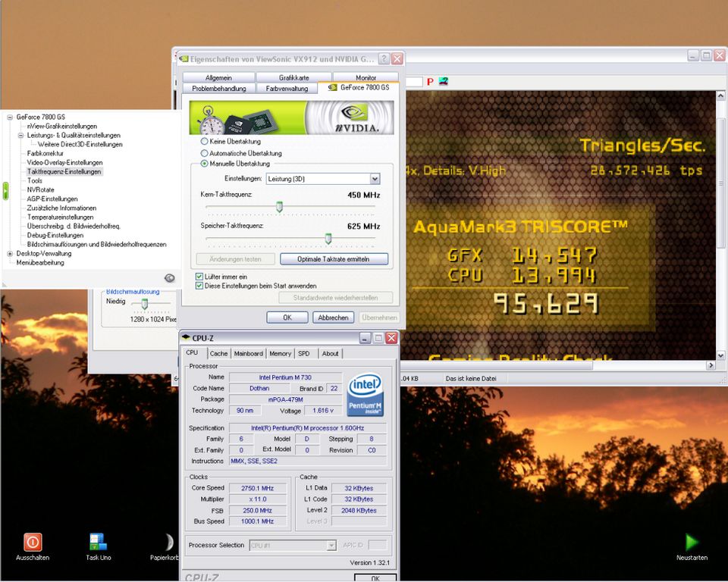
Task: Click the Neustarten green arrow icon
Action: pyautogui.click(x=692, y=542)
